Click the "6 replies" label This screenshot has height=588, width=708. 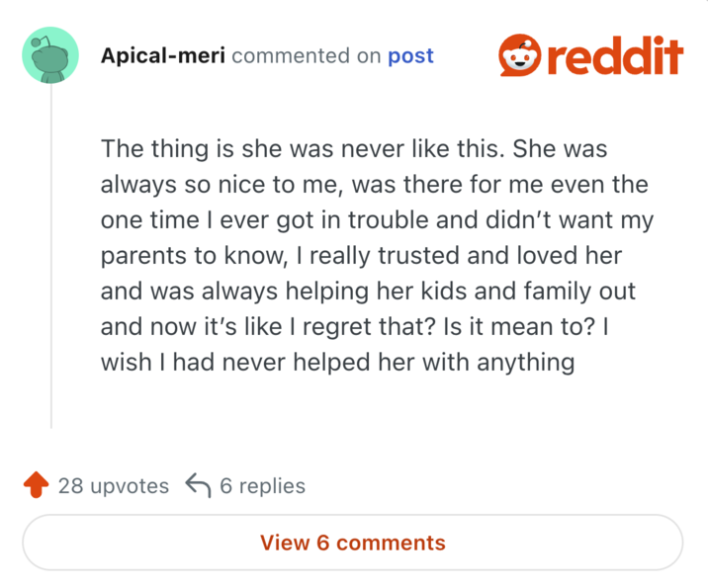point(263,485)
